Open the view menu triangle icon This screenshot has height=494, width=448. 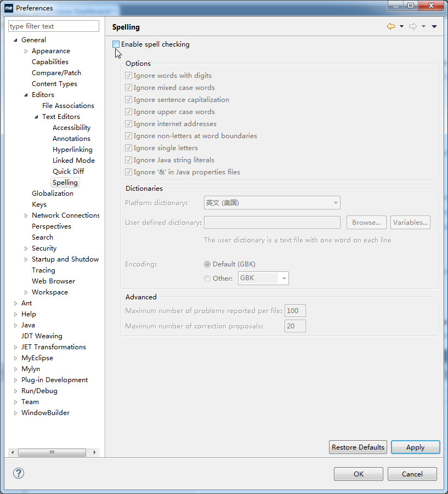point(434,26)
